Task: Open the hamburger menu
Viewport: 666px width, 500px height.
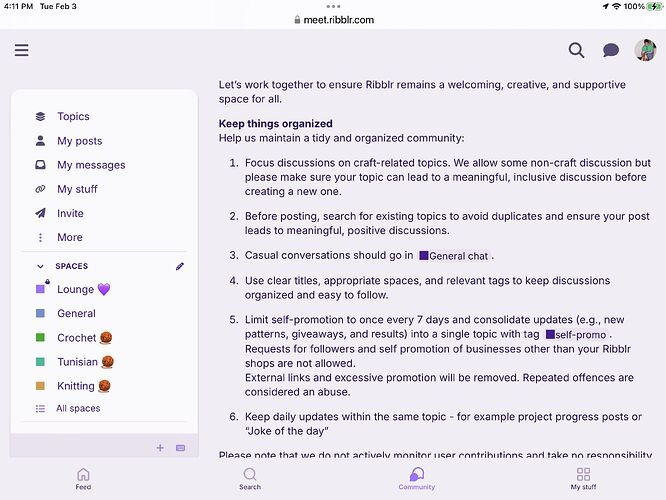Action: pos(21,50)
